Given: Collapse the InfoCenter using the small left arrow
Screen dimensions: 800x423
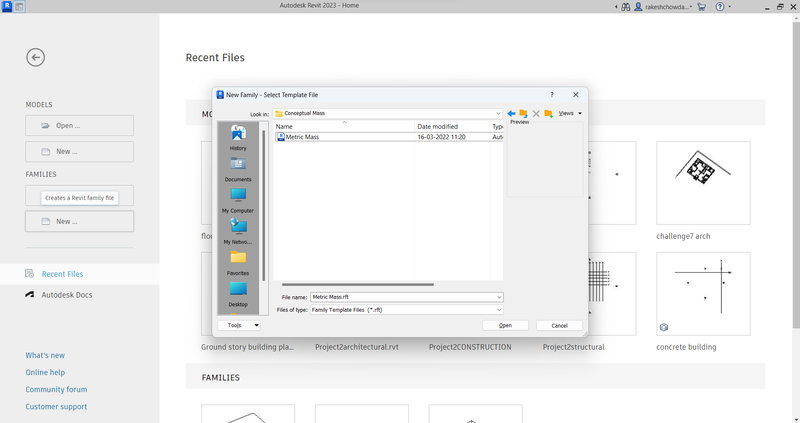Looking at the screenshot, I should click(616, 7).
